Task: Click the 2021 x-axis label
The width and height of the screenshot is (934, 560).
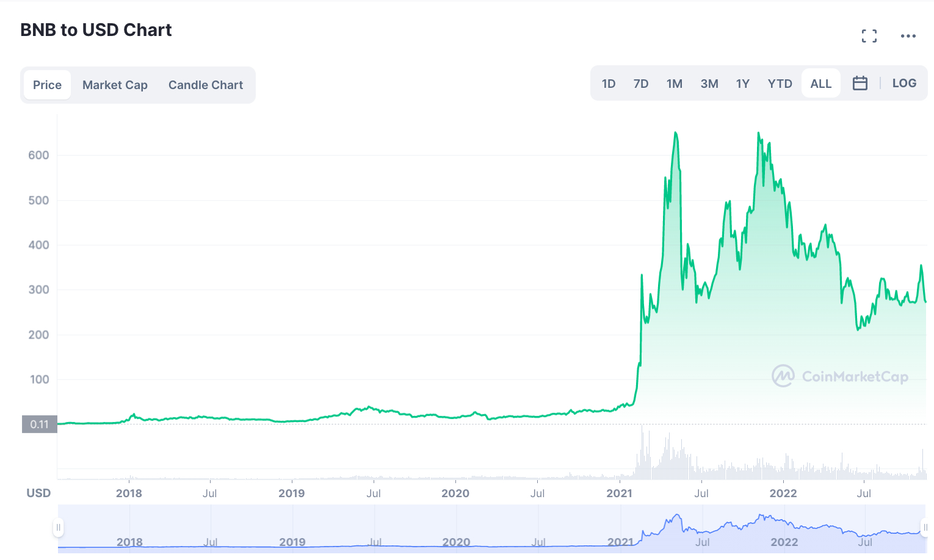Action: 620,493
